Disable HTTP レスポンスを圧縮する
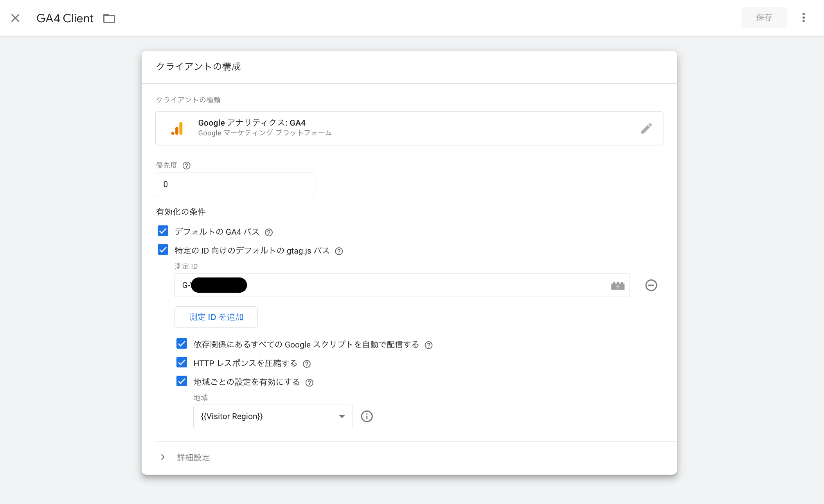Image resolution: width=824 pixels, height=504 pixels. tap(182, 362)
